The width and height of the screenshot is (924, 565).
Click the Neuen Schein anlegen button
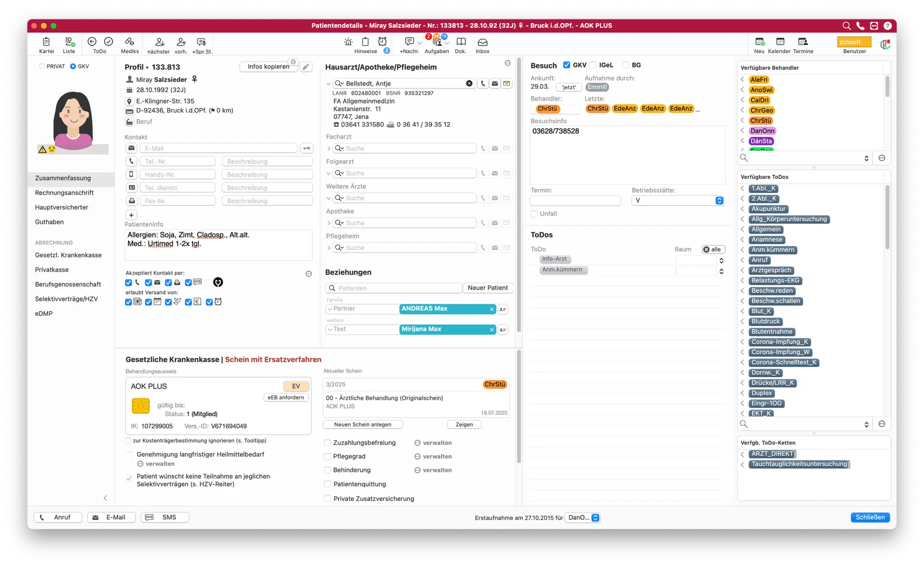[x=363, y=424]
